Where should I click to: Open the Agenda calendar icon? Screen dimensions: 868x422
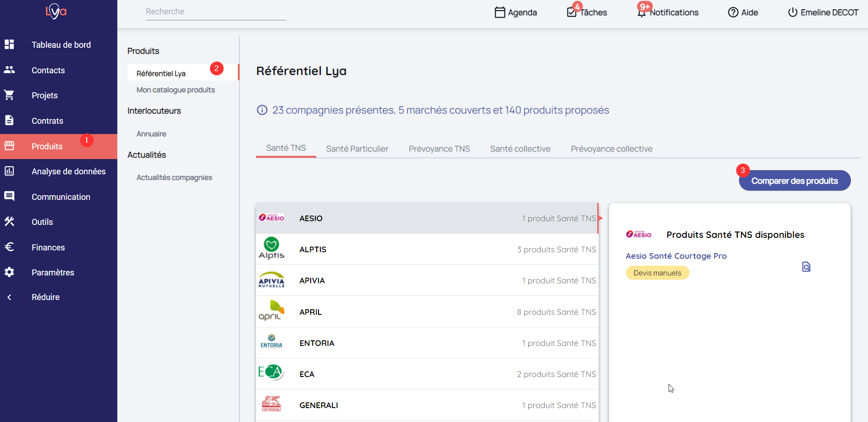point(499,13)
